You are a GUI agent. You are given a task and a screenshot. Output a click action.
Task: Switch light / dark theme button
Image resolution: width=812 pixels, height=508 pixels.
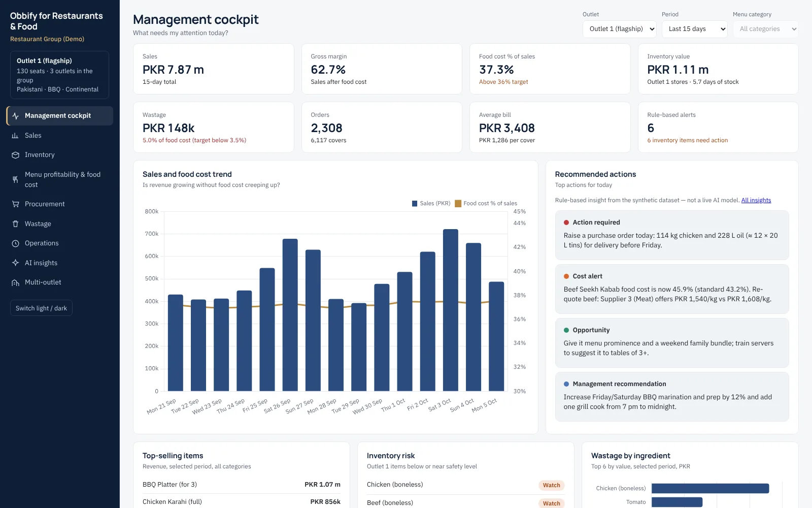click(41, 308)
